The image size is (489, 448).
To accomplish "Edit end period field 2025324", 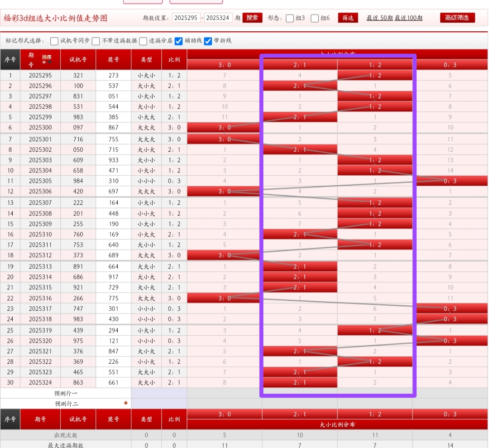I will [x=218, y=18].
